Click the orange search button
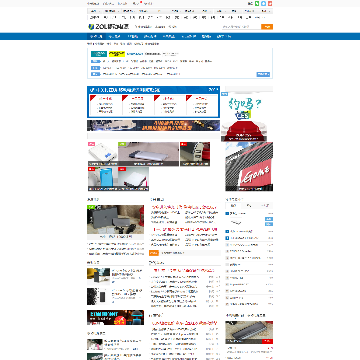The height and width of the screenshot is (360, 360). point(267,27)
